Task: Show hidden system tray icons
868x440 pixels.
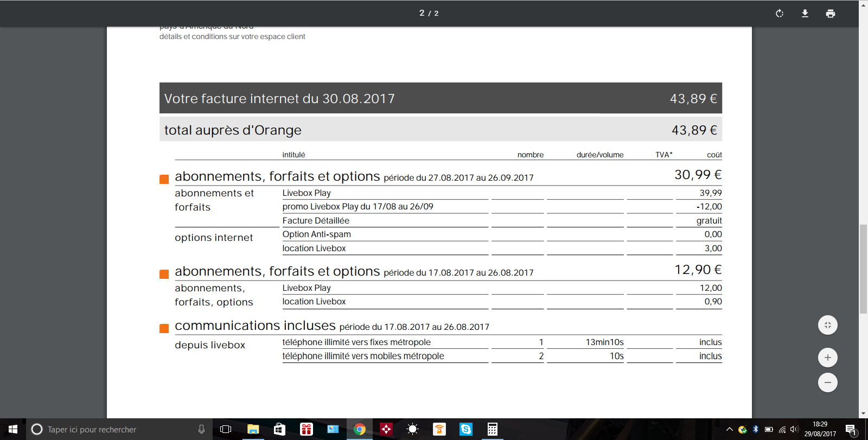Action: coord(730,430)
